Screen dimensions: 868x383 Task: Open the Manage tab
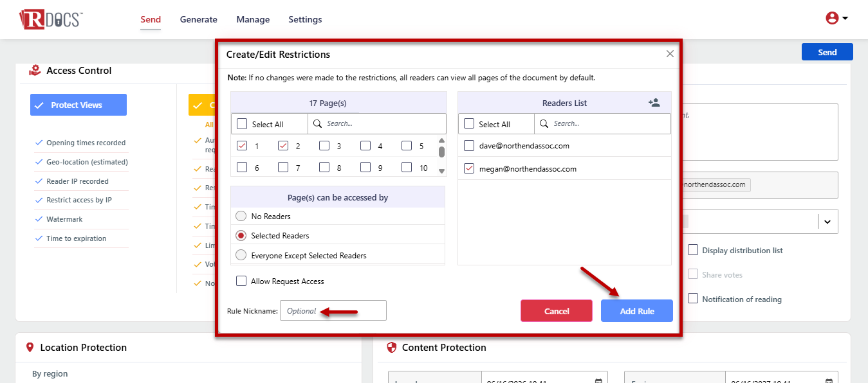pos(253,19)
